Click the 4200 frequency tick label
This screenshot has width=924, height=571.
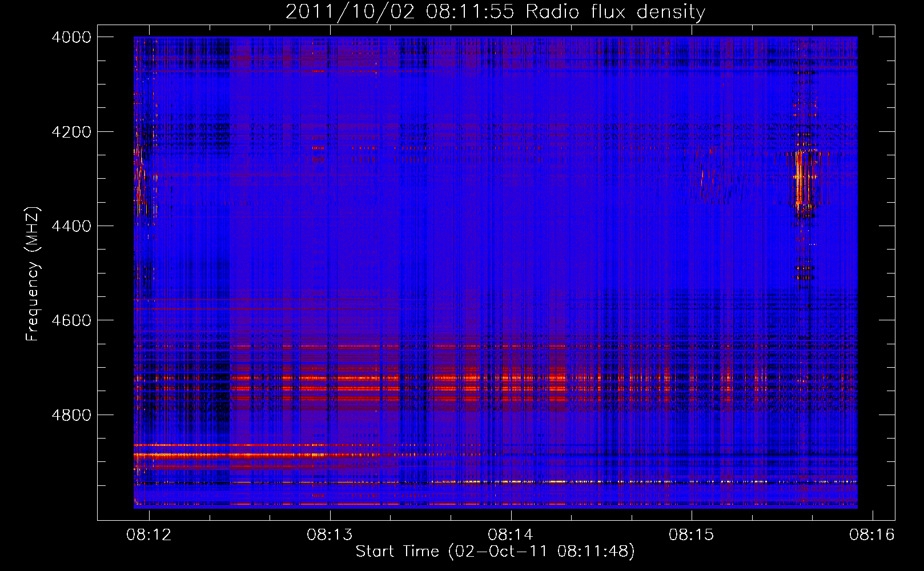71,132
